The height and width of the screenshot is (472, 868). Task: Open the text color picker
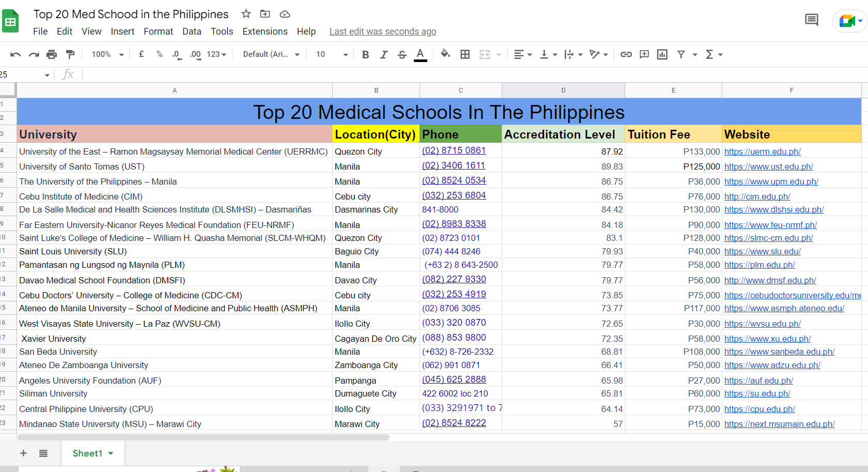point(421,54)
